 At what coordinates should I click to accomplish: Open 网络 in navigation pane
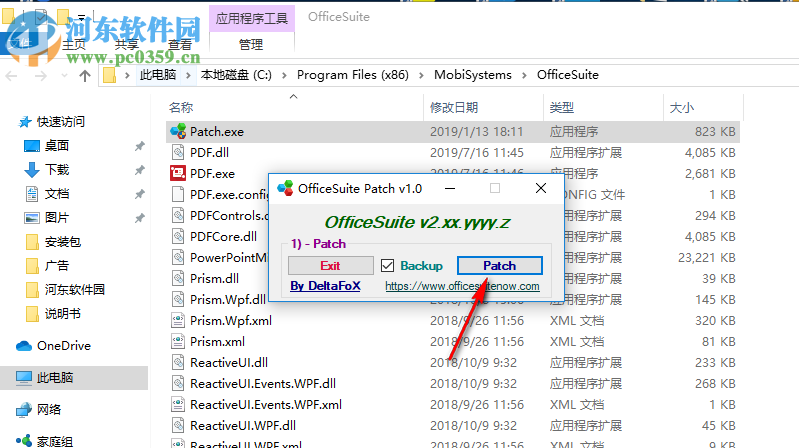pyautogui.click(x=49, y=409)
